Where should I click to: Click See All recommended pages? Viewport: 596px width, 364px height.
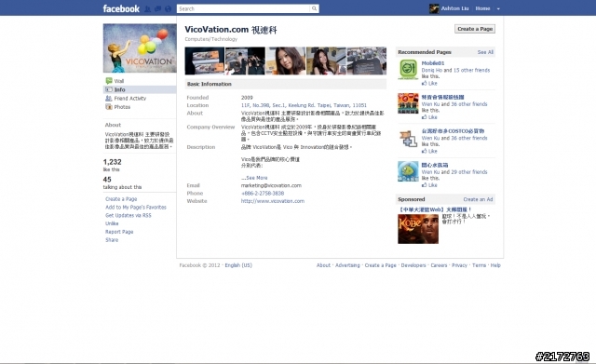click(x=485, y=52)
